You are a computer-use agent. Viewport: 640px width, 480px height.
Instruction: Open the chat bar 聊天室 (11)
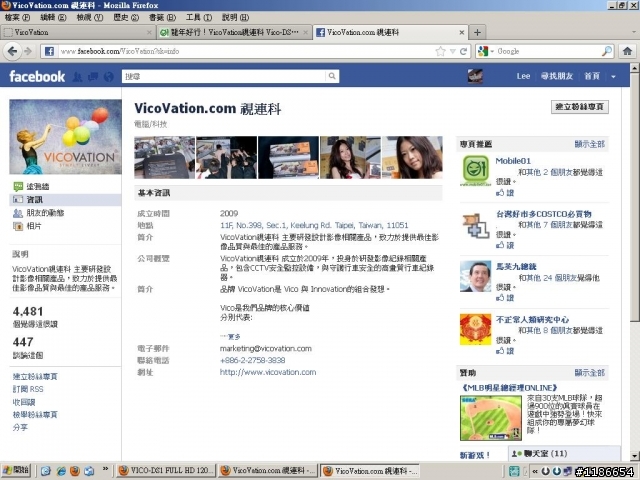pyautogui.click(x=564, y=453)
